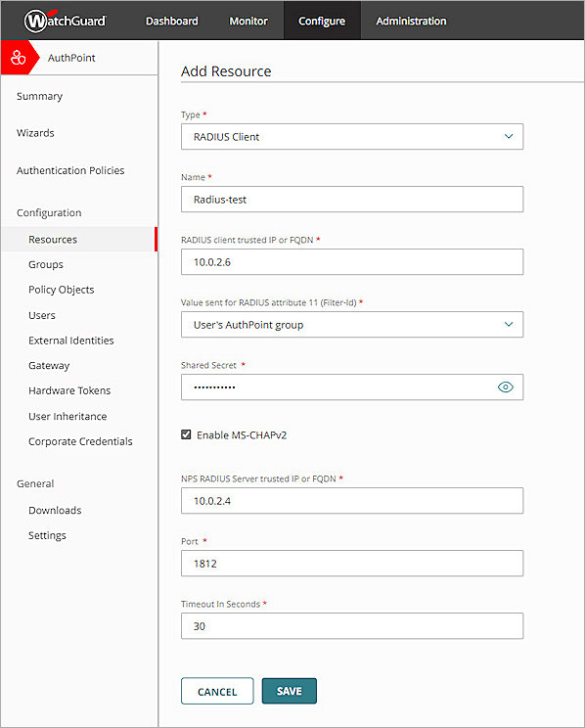Click the Configuration section heading

[x=49, y=212]
